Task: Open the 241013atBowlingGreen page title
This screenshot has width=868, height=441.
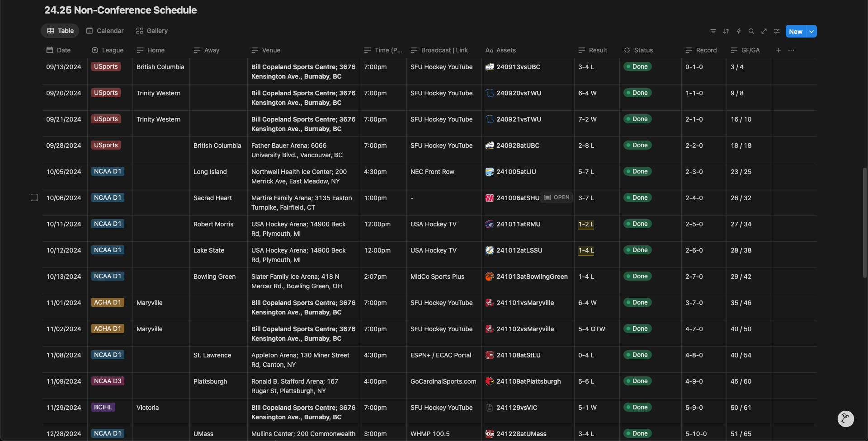Action: pos(532,277)
